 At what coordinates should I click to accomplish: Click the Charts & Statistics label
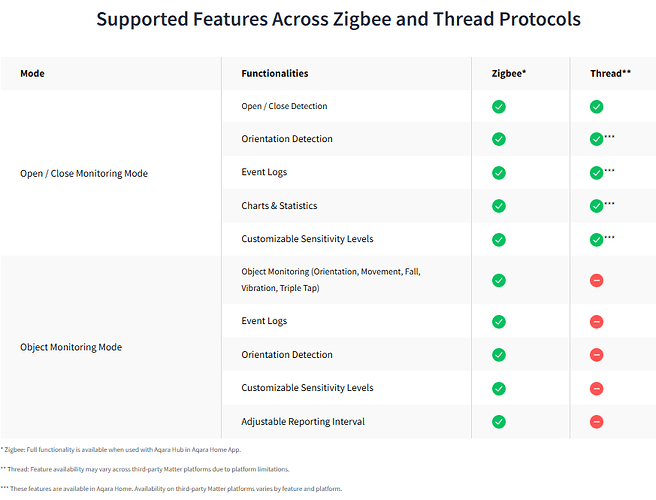pos(279,206)
